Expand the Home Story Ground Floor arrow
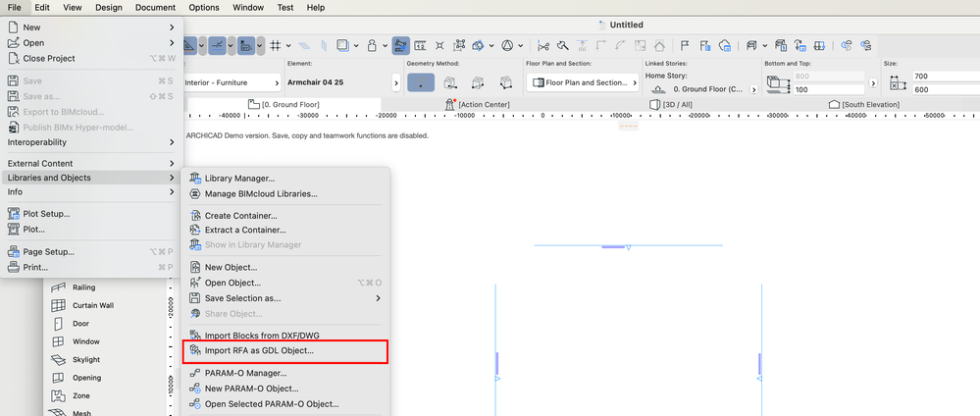Image resolution: width=980 pixels, height=416 pixels. point(753,89)
